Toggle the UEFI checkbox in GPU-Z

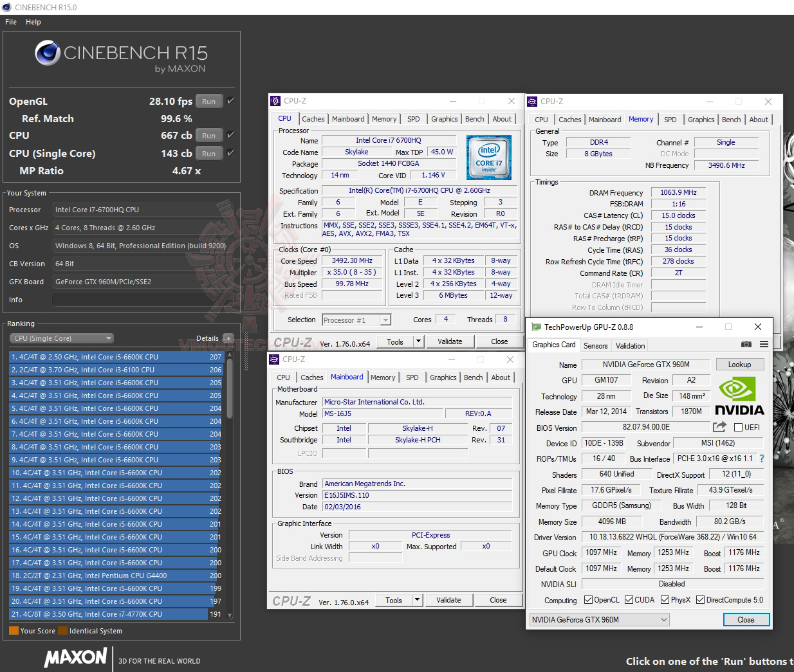coord(739,427)
